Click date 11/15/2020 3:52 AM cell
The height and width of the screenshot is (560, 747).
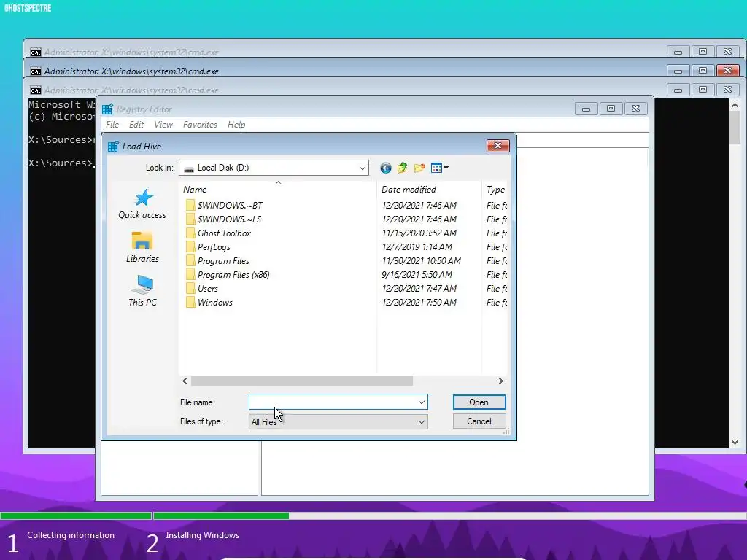tap(419, 233)
